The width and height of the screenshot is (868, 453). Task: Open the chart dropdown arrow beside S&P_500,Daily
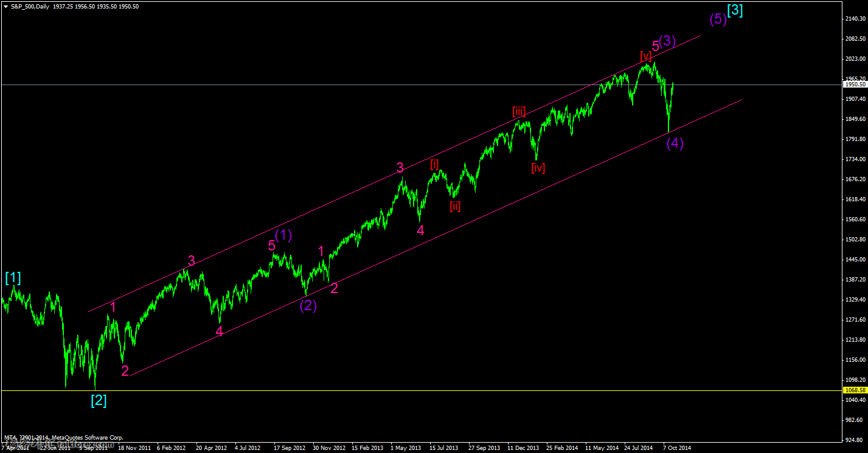coord(5,5)
